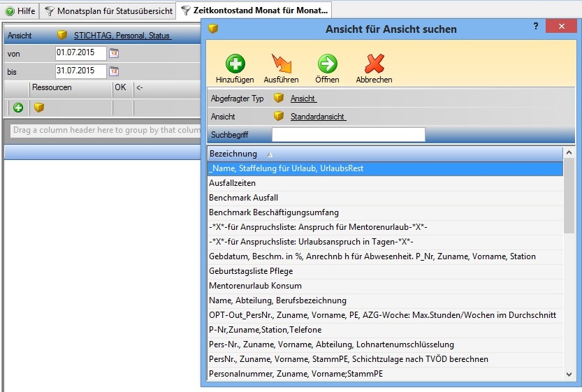
Task: Click into the Suchbegriff search field
Action: click(348, 134)
